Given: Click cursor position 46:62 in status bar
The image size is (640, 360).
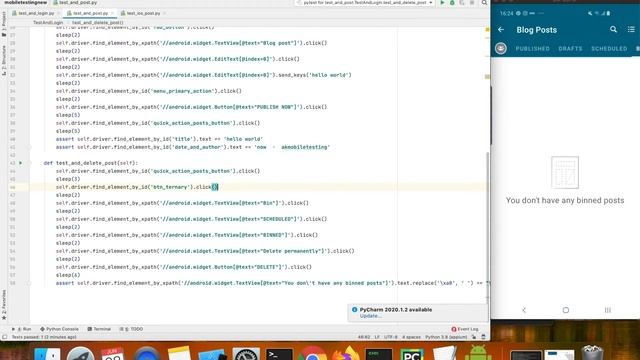Looking at the screenshot, I should (x=364, y=337).
